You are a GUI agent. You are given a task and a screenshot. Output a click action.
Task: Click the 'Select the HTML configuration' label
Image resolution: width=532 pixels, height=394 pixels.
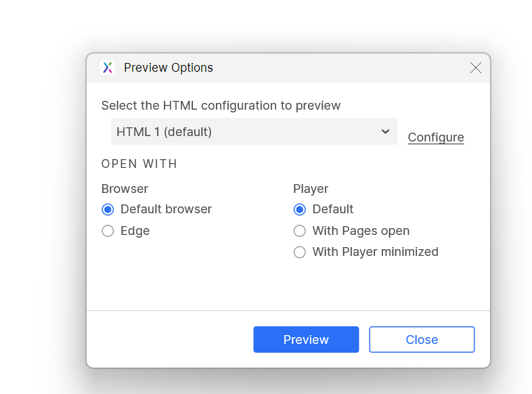tap(221, 106)
